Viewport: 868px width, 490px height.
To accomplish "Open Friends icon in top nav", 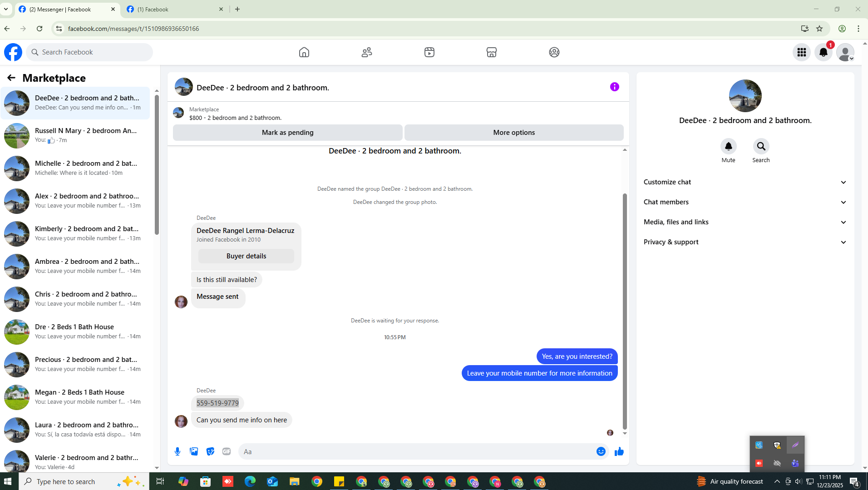I will tap(367, 52).
